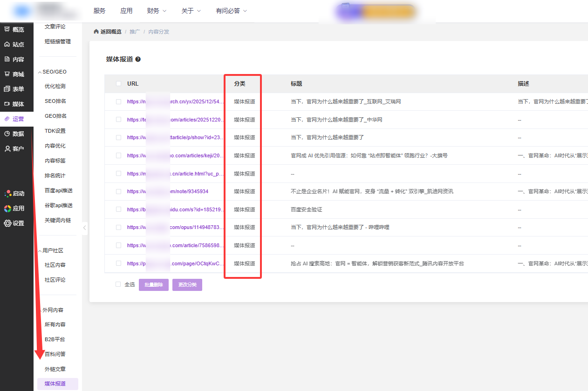
Task: Click the 概览 overview sidebar icon
Action: click(x=7, y=29)
